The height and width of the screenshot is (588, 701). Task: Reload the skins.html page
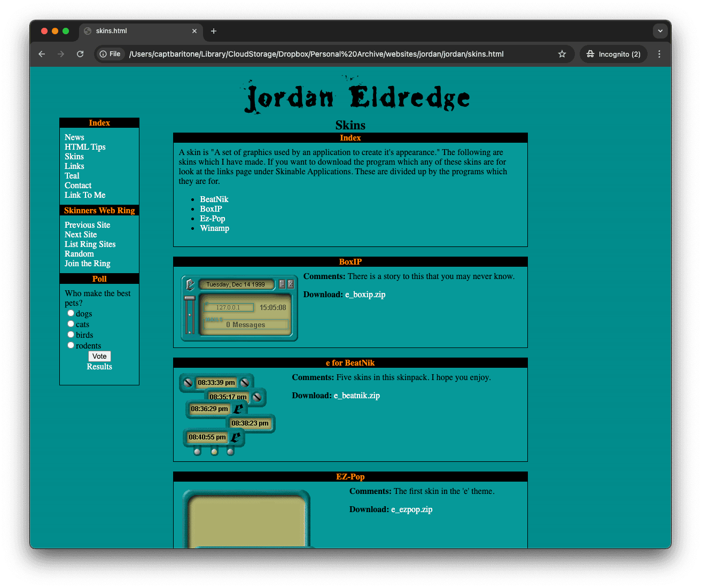point(80,54)
